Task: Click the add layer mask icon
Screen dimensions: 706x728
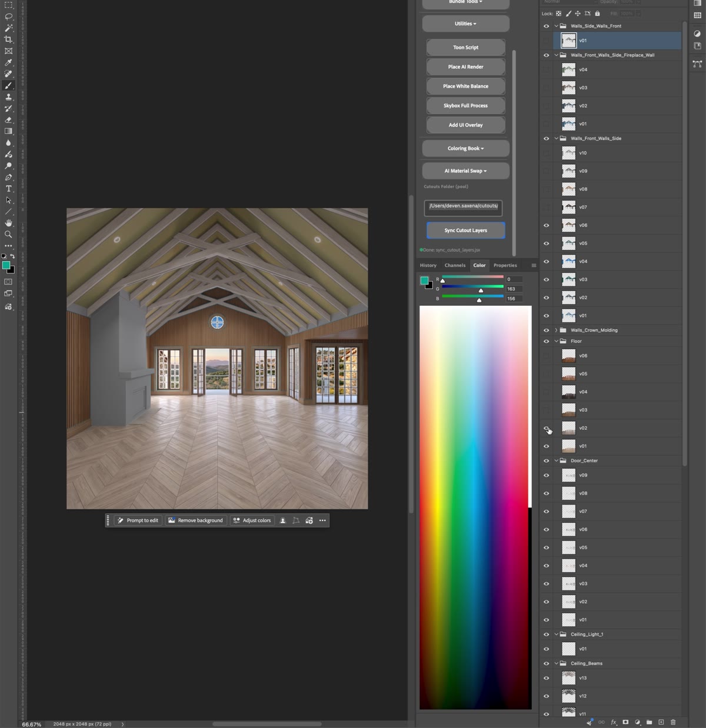Action: tap(625, 722)
